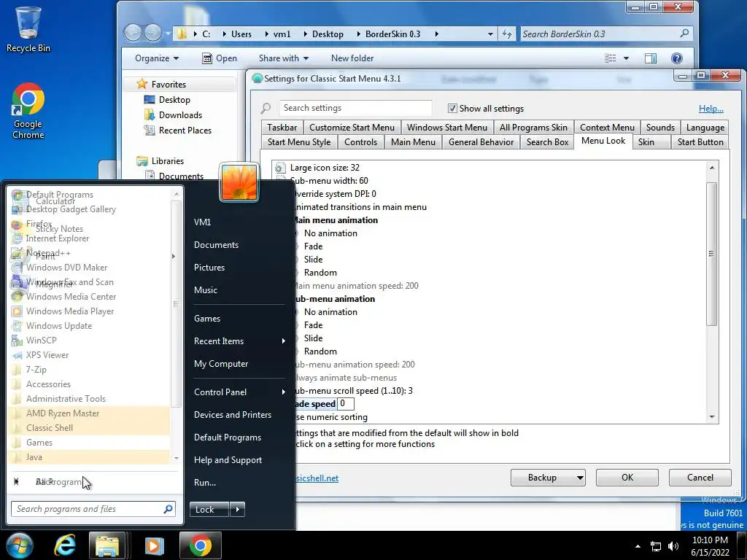Image resolution: width=747 pixels, height=560 pixels.
Task: Open the Organize dropdown in Explorer
Action: (157, 58)
